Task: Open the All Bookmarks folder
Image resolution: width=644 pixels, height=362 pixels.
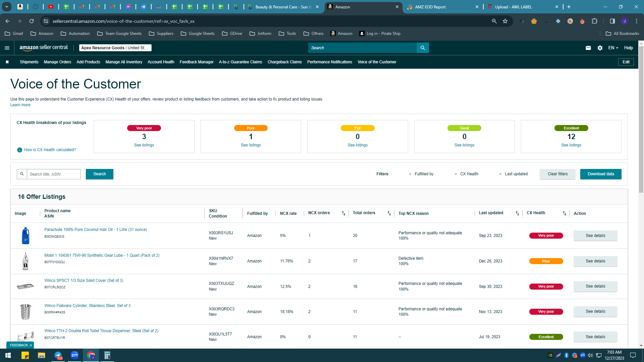Action: 623,34
